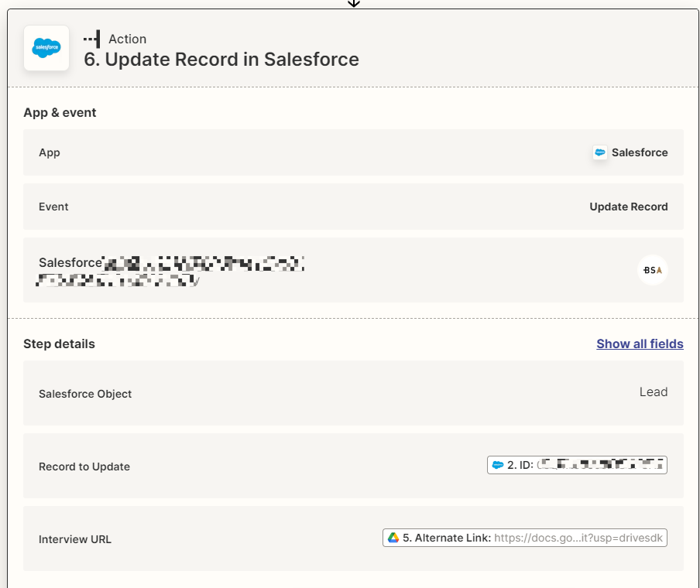700x588 pixels.
Task: Click the Interview URL label
Action: coord(75,539)
